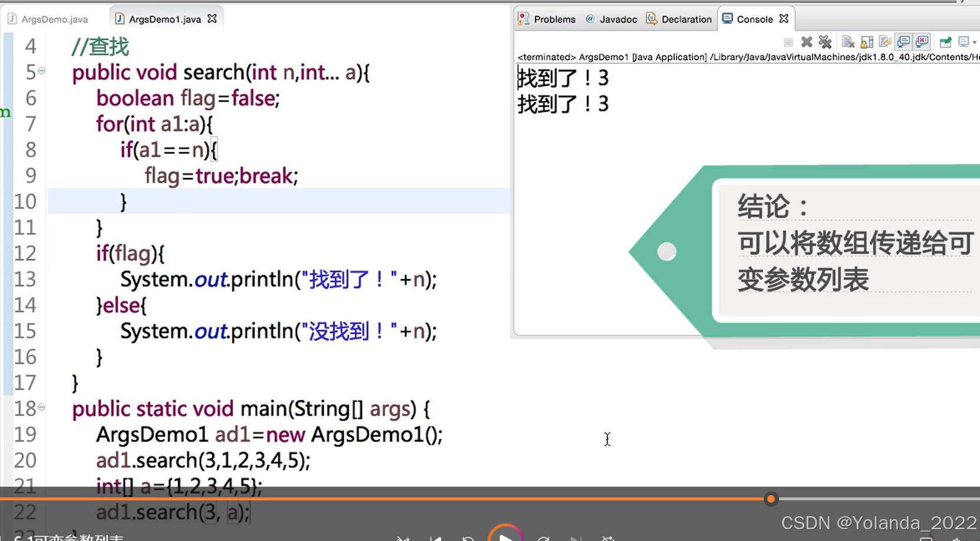
Task: Click 'boolean flag=false;' on line 6
Action: 188,98
